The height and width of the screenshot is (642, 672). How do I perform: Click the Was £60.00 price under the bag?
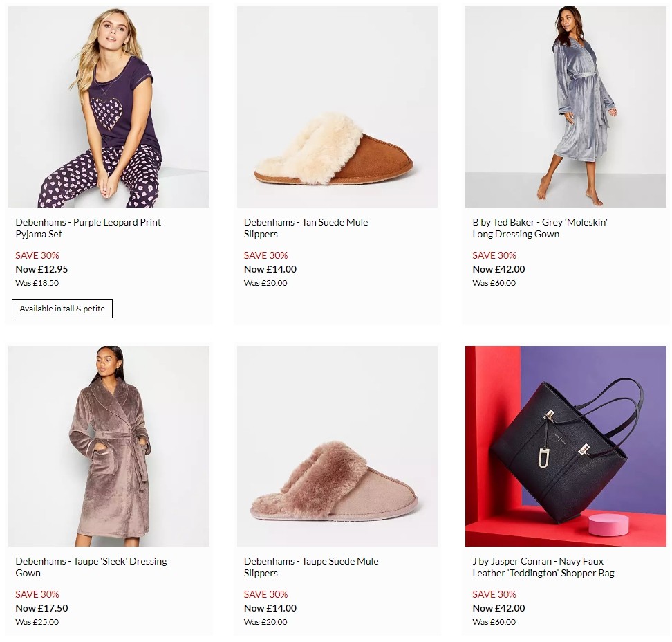tap(494, 622)
